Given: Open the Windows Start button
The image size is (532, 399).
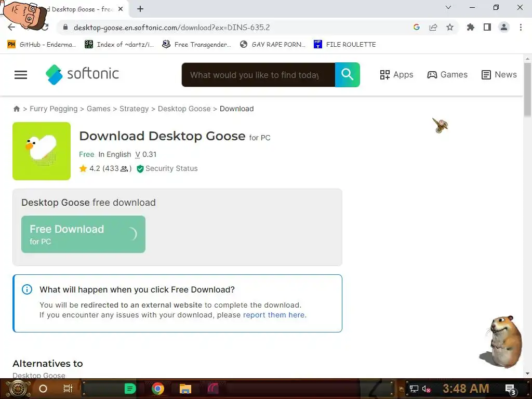Looking at the screenshot, I should [x=18, y=389].
